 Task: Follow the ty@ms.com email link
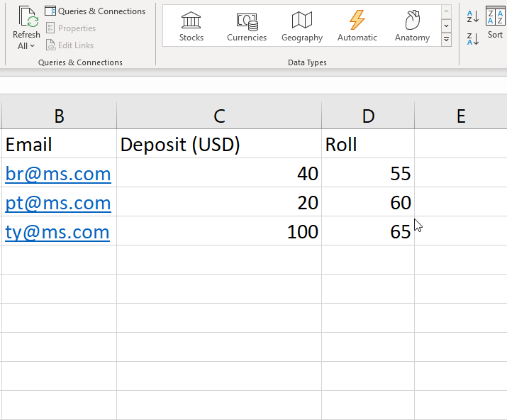[x=57, y=232]
